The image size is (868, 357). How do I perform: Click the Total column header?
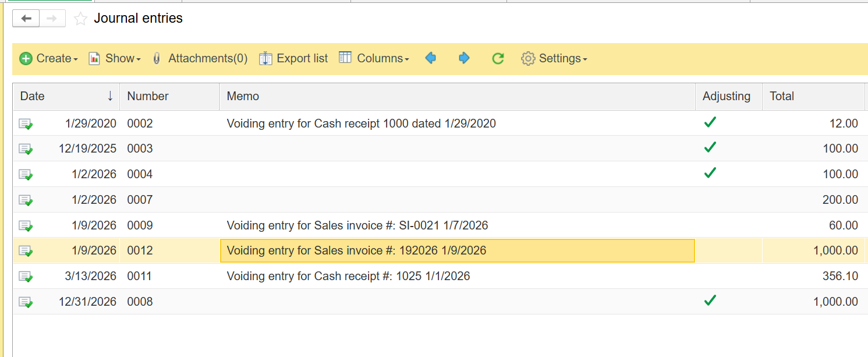point(782,97)
